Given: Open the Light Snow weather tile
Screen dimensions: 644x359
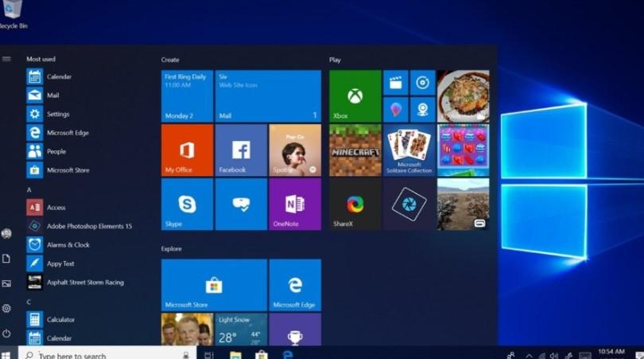Looking at the screenshot, I should click(241, 330).
